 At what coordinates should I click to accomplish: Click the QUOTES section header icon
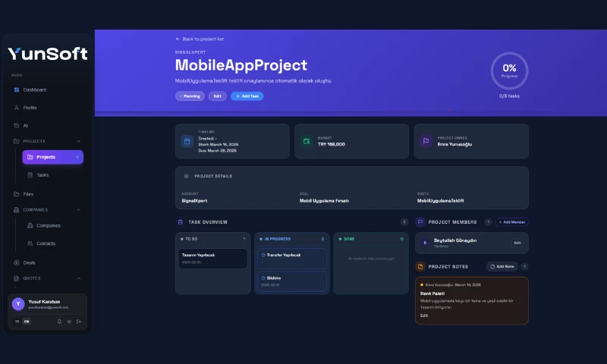click(x=16, y=278)
